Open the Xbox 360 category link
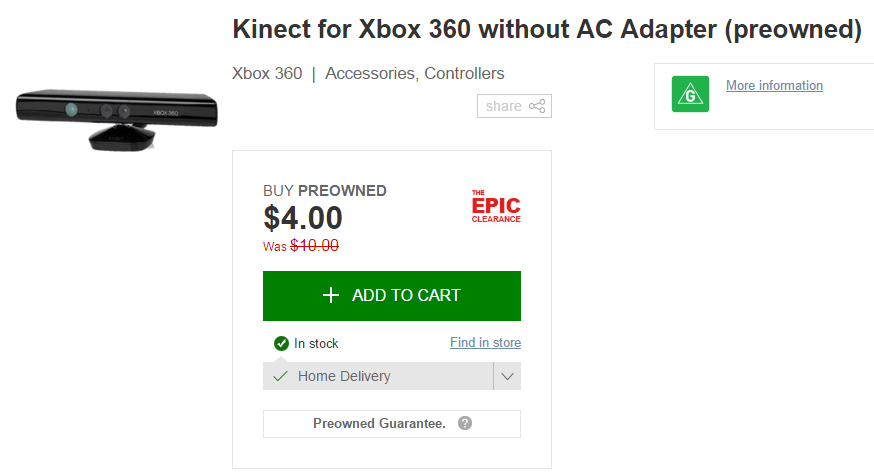The width and height of the screenshot is (874, 472). (267, 74)
